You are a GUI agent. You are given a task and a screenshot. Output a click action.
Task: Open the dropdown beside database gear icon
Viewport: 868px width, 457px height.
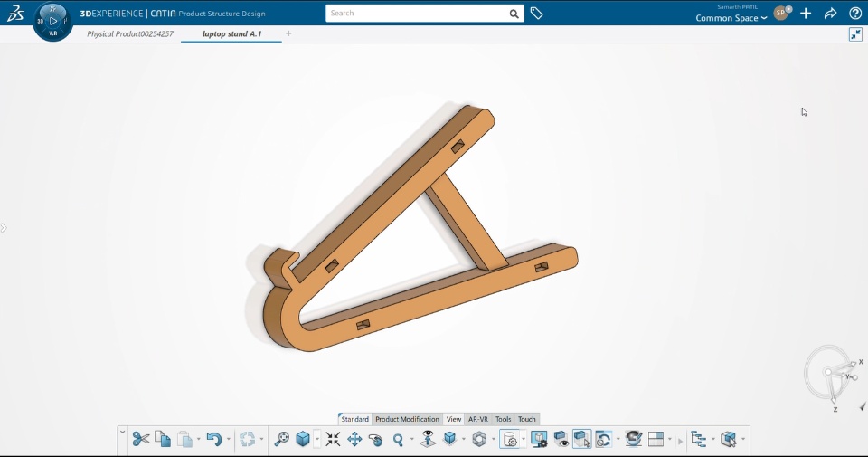click(524, 440)
